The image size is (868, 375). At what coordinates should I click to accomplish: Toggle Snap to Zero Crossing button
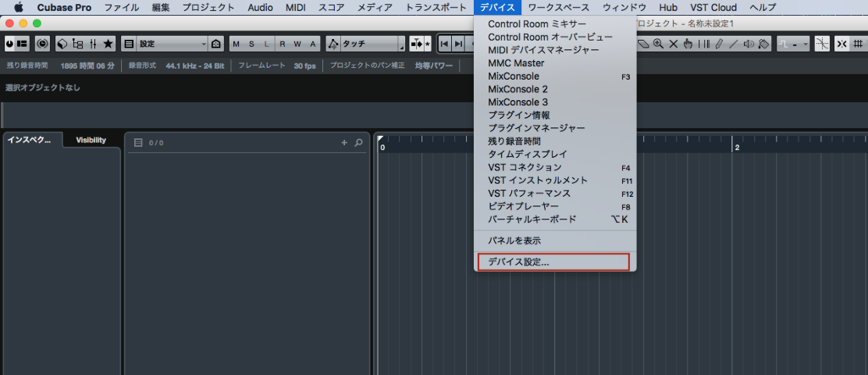tap(822, 44)
